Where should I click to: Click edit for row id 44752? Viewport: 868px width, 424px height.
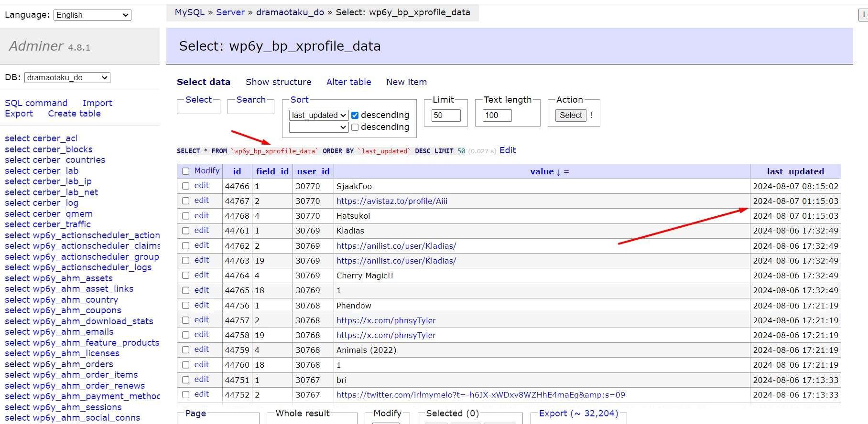[201, 394]
